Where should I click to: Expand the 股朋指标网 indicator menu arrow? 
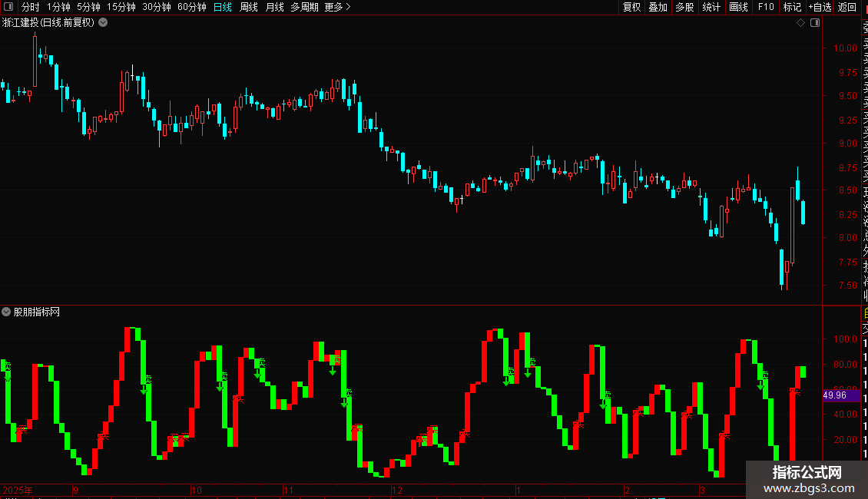point(6,312)
